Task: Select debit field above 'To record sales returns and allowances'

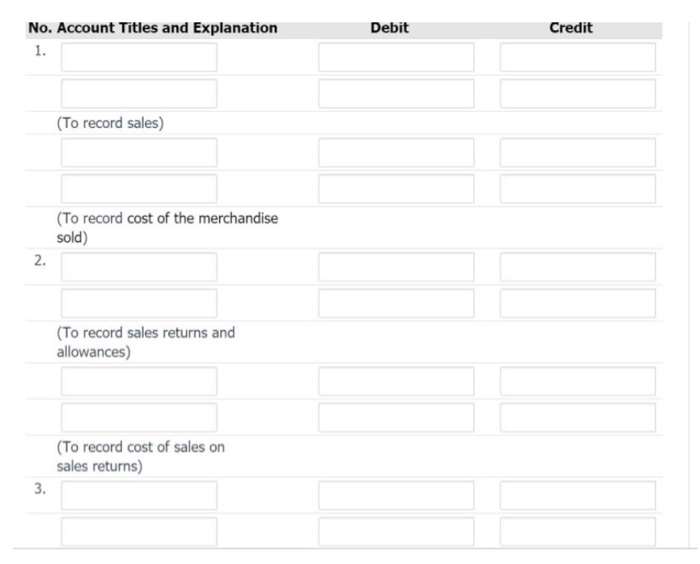Action: point(396,303)
